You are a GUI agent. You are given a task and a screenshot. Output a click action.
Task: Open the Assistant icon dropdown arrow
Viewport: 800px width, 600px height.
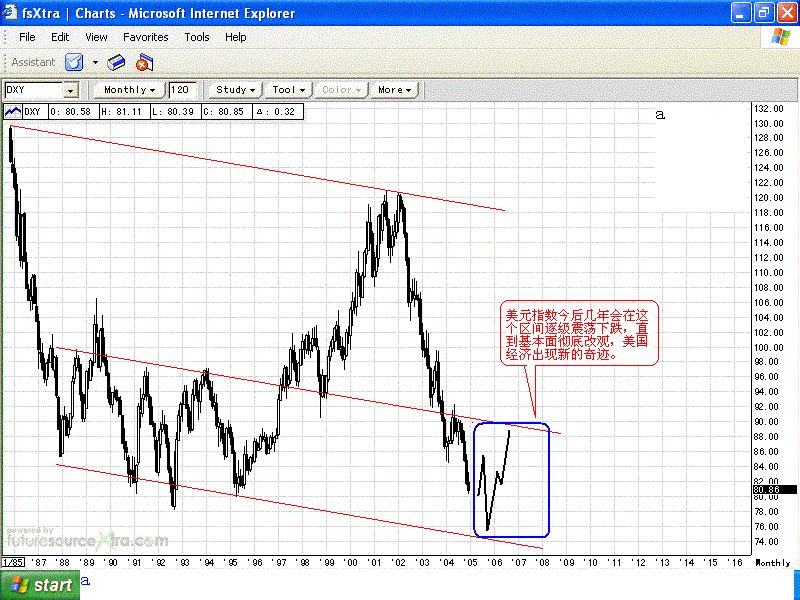pyautogui.click(x=95, y=62)
